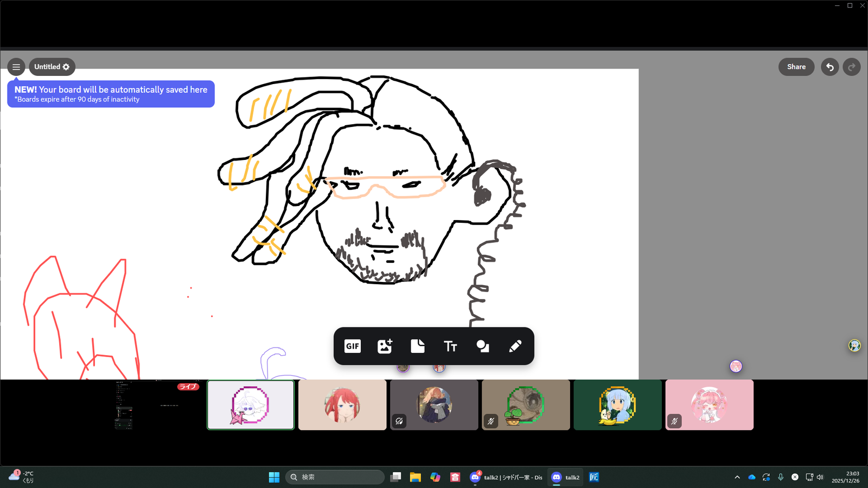Screen dimensions: 868x488
Task: Click the Windows taskbar search box
Action: point(335,477)
